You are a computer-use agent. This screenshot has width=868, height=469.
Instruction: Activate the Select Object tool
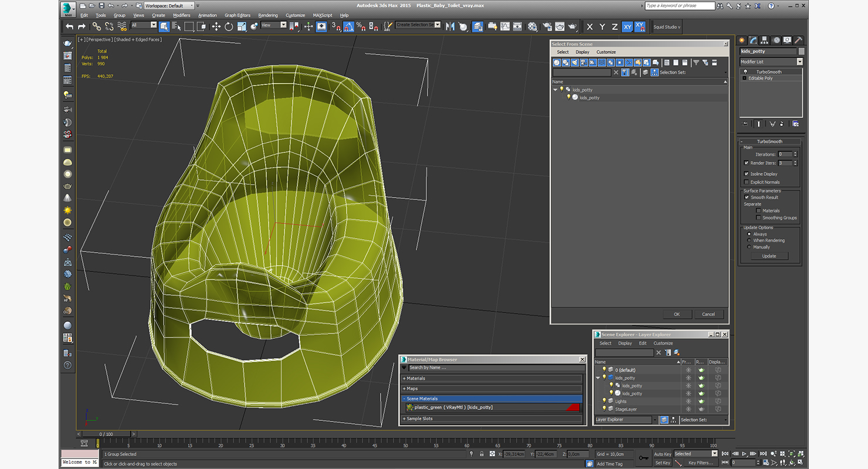(164, 26)
